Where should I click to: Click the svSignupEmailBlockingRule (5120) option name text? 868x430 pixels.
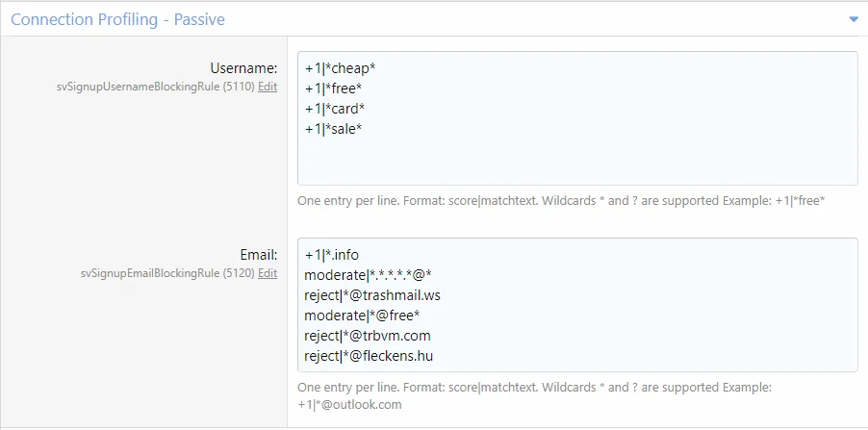[162, 273]
